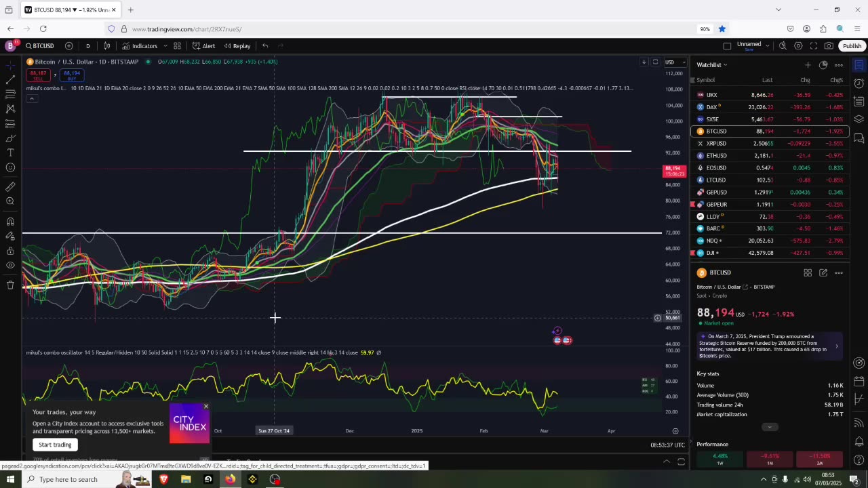Select the ruler measure tool

pyautogui.click(x=10, y=186)
